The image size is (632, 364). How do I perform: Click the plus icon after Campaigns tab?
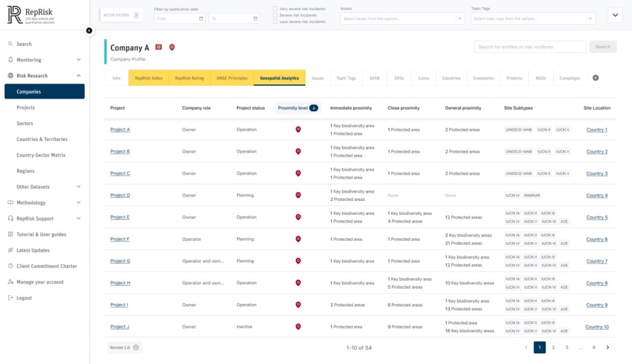595,78
